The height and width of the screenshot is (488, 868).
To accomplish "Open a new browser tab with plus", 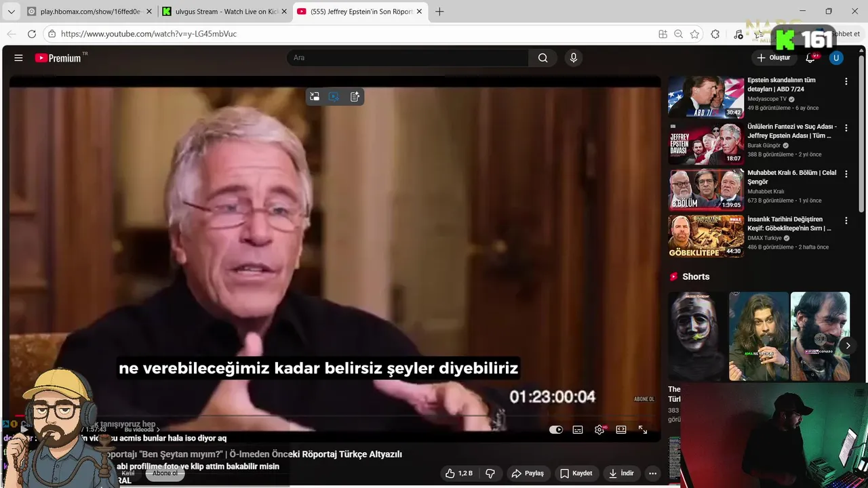I will pyautogui.click(x=439, y=12).
